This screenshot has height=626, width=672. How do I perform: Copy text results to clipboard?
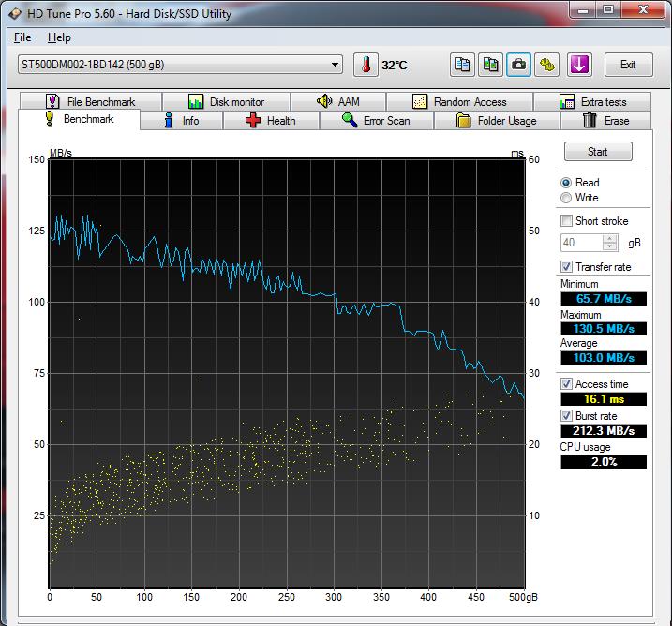click(x=462, y=65)
